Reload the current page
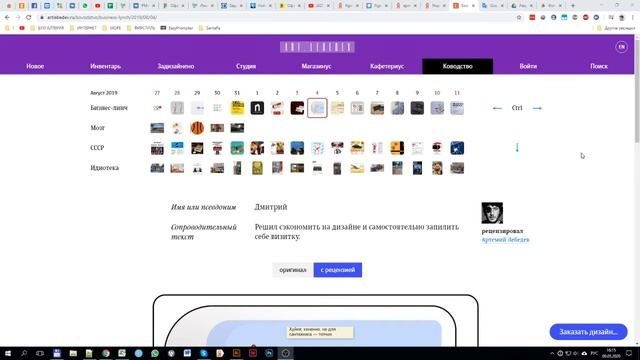Image resolution: width=640 pixels, height=360 pixels. point(29,18)
